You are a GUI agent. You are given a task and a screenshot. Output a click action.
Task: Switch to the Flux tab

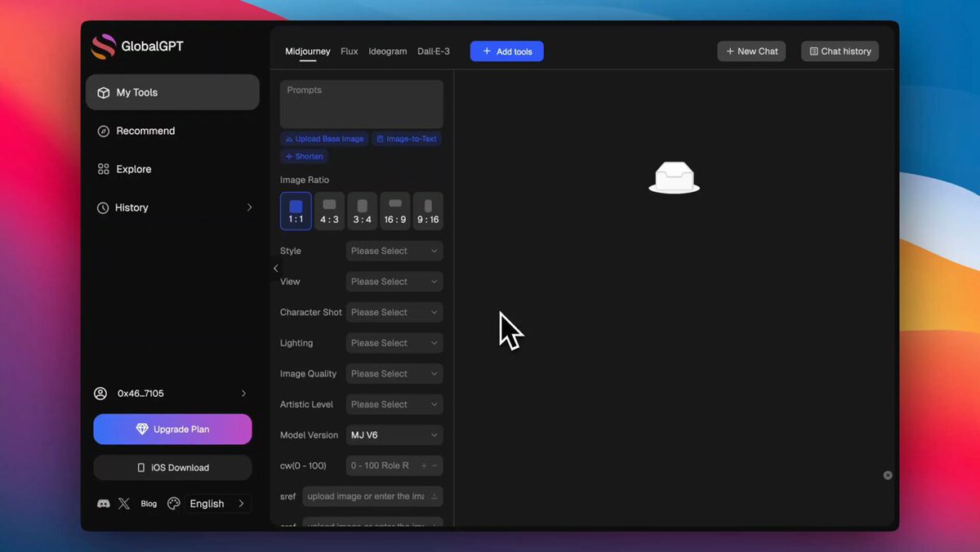(x=350, y=51)
